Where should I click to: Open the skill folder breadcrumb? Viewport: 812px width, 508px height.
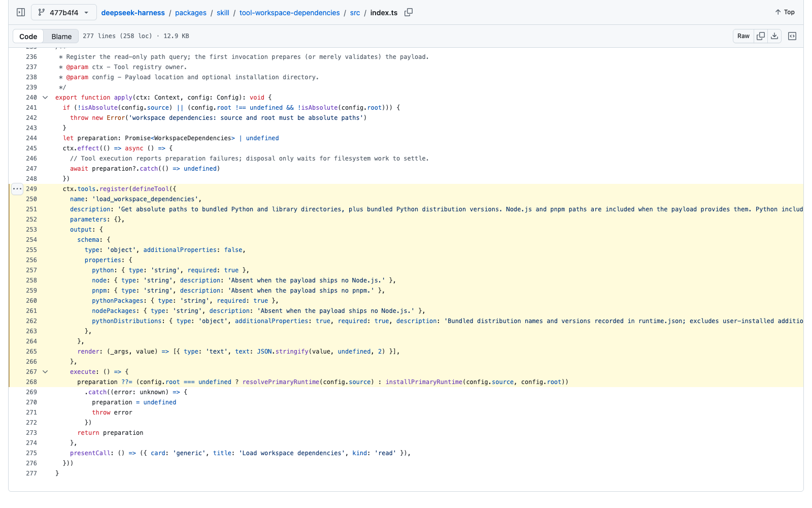223,13
